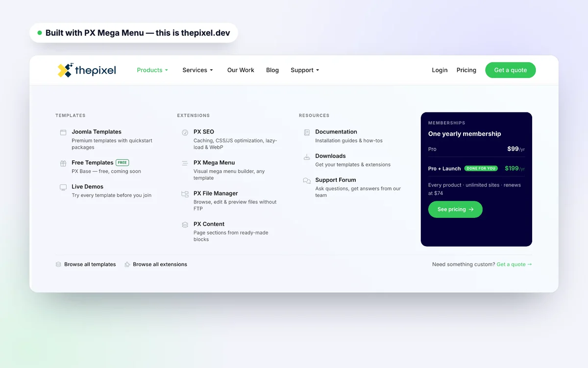The image size is (588, 368).
Task: Click the Documentation book icon
Action: coord(307,132)
